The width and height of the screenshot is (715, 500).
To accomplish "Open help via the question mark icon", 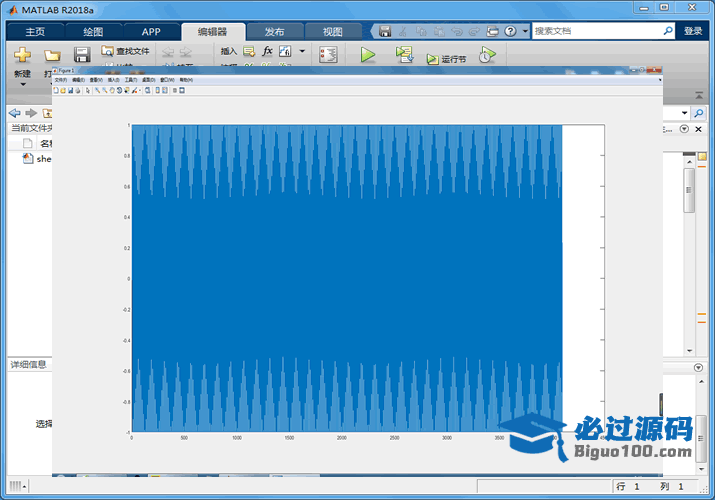I will (x=510, y=31).
